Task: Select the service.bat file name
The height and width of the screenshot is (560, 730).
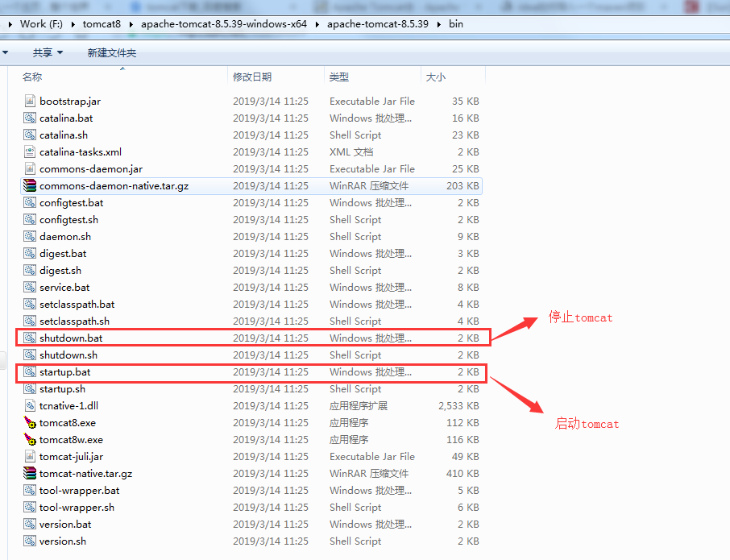Action: pyautogui.click(x=64, y=287)
